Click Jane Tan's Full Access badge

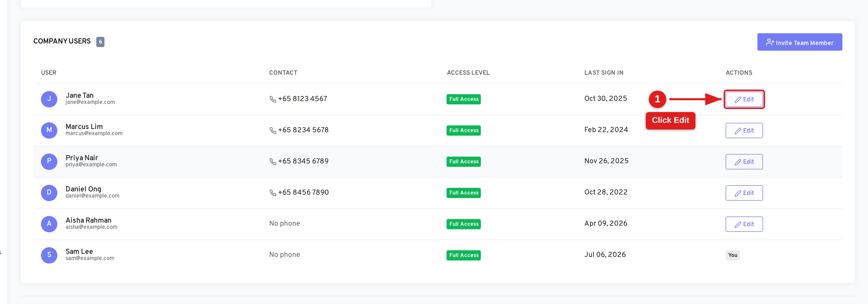coord(463,99)
